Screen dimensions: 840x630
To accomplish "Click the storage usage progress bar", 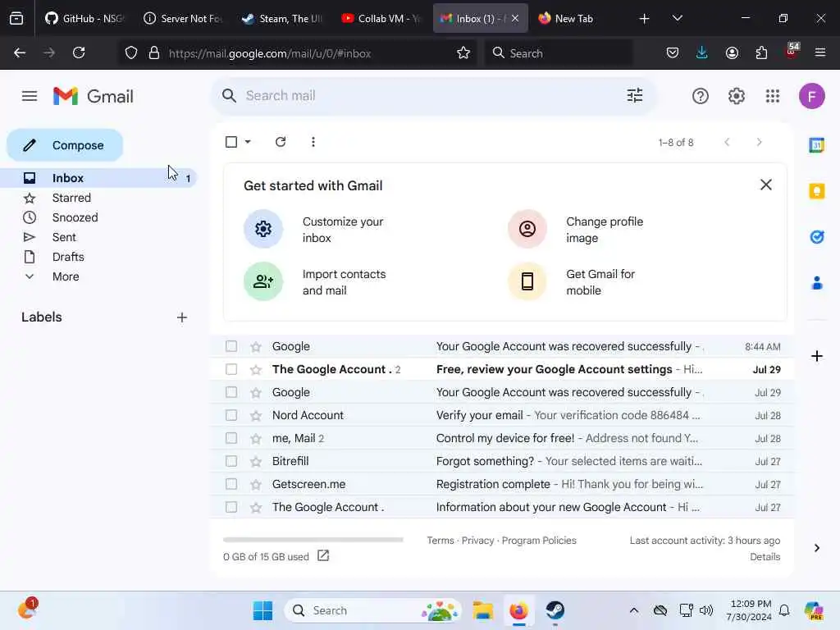I will (x=313, y=540).
